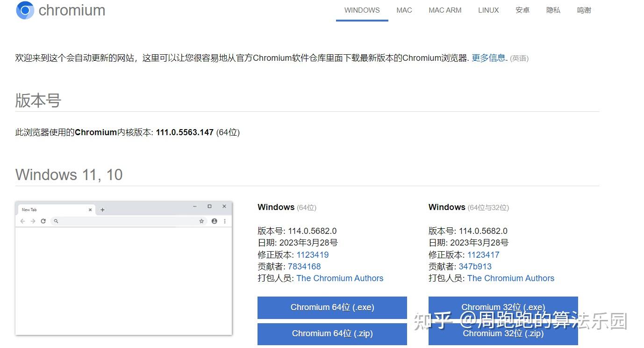Image resolution: width=644 pixels, height=348 pixels.
Task: Open The Chromium Authors link under Windows 64位与32位
Action: (x=511, y=278)
